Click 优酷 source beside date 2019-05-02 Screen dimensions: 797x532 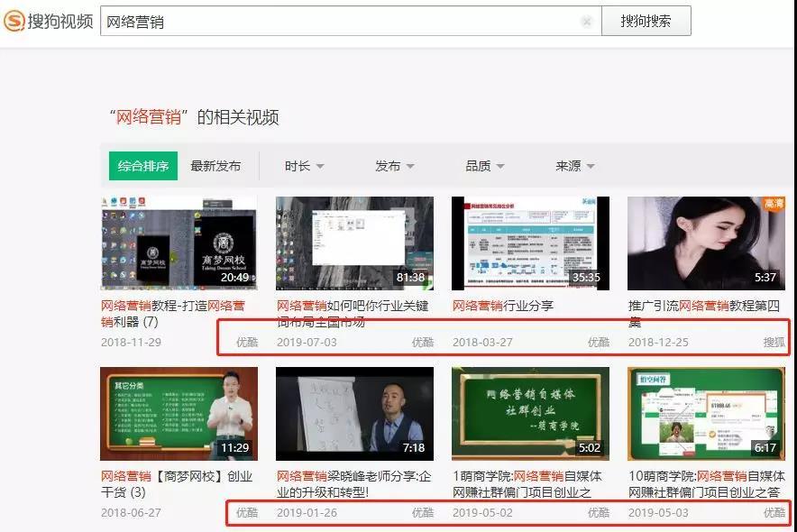(x=599, y=513)
